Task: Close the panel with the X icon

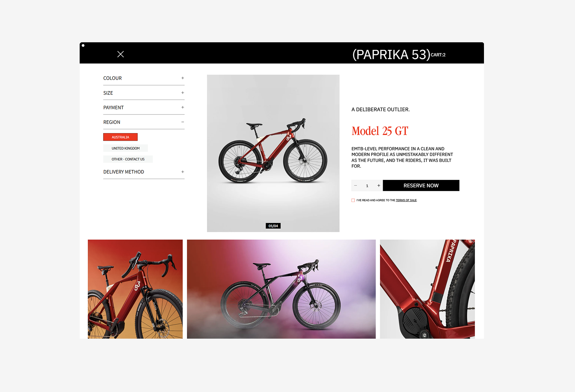Action: click(x=120, y=54)
